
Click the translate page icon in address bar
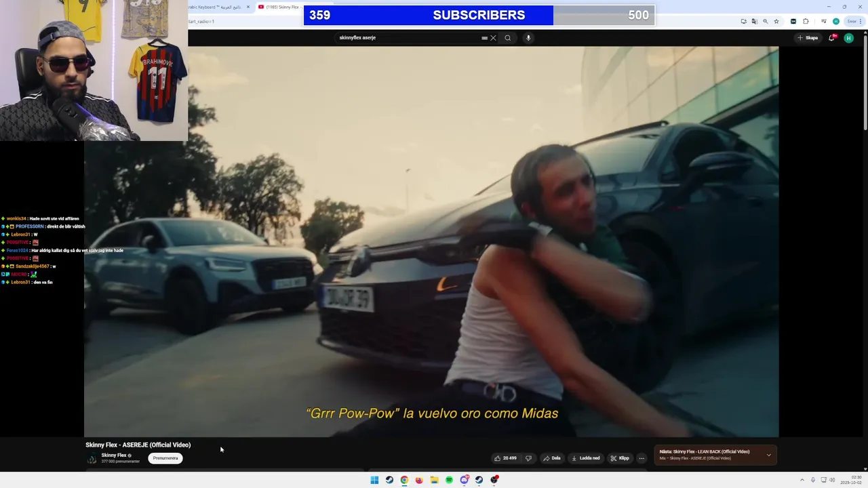(754, 21)
